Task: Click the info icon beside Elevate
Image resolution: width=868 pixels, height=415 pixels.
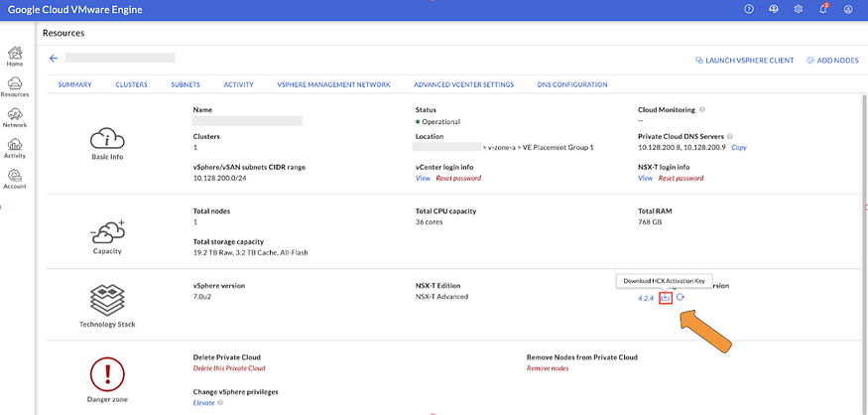Action: pos(220,403)
